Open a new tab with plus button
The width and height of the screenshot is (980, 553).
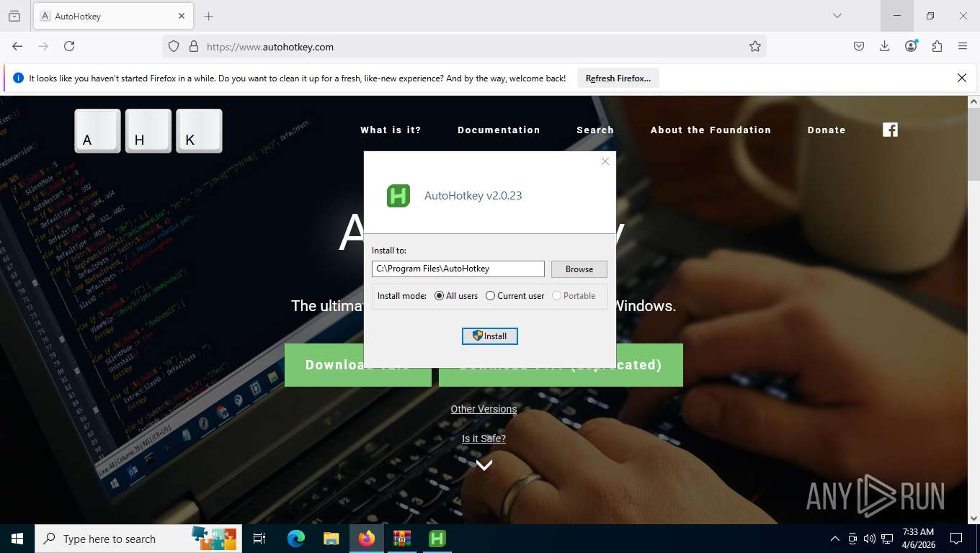[x=209, y=16]
